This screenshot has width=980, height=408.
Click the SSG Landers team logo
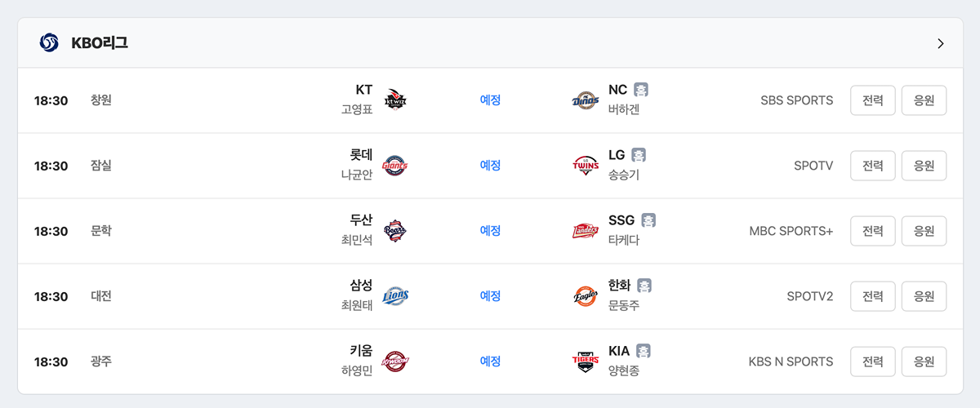pyautogui.click(x=586, y=231)
